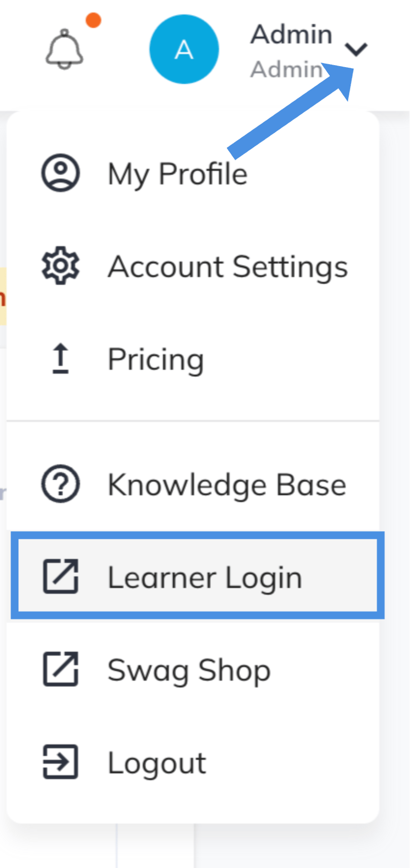Select the My Profile person icon
Image resolution: width=410 pixels, height=868 pixels.
pos(60,173)
